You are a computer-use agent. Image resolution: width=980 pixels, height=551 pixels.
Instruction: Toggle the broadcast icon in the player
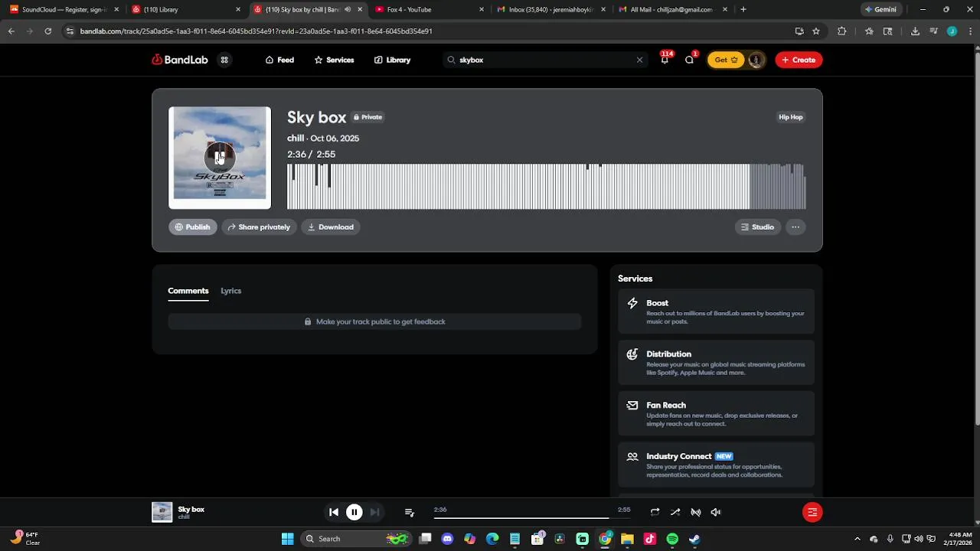point(696,512)
